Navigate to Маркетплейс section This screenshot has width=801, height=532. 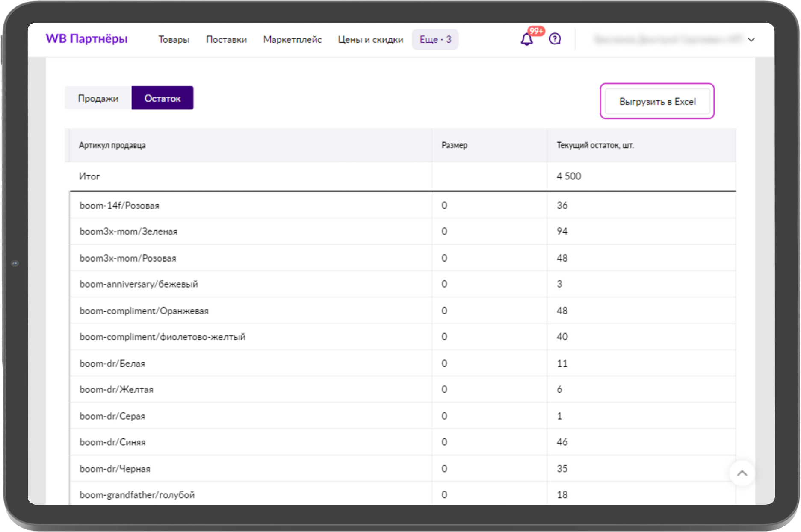coord(293,39)
